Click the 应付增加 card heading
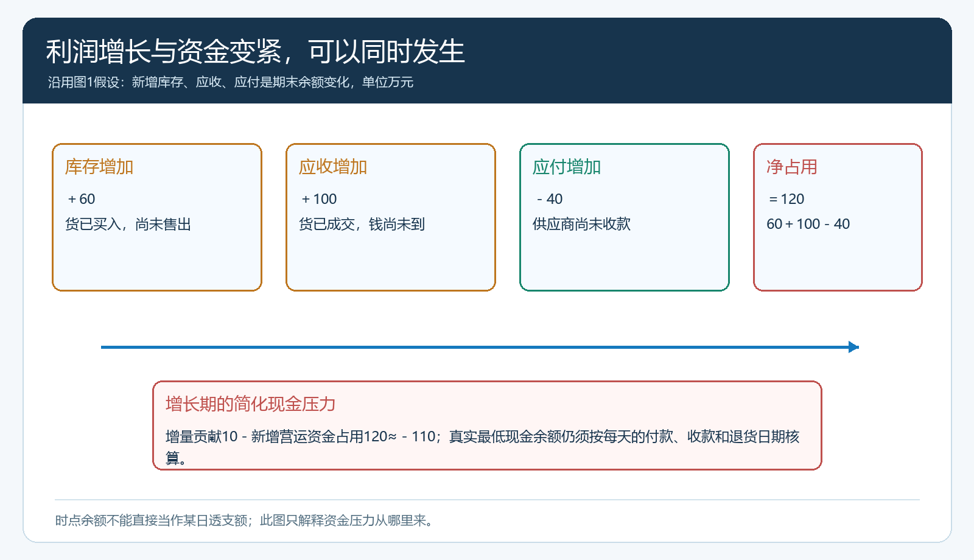The image size is (974, 560). pos(567,167)
